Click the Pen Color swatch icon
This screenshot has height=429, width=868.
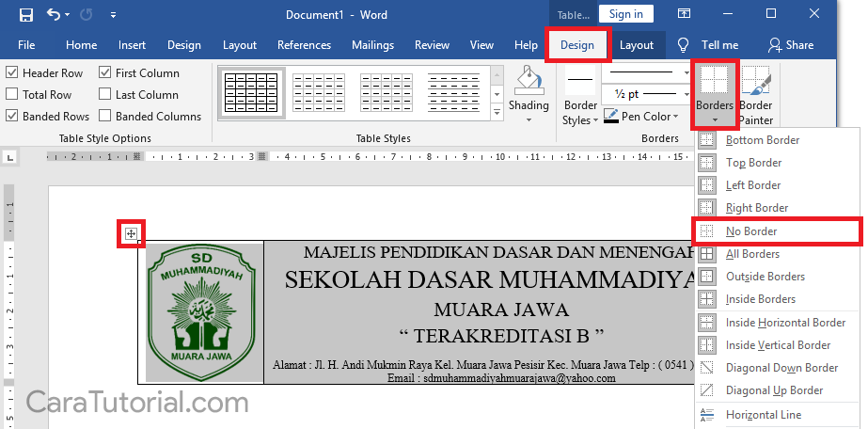pos(611,117)
